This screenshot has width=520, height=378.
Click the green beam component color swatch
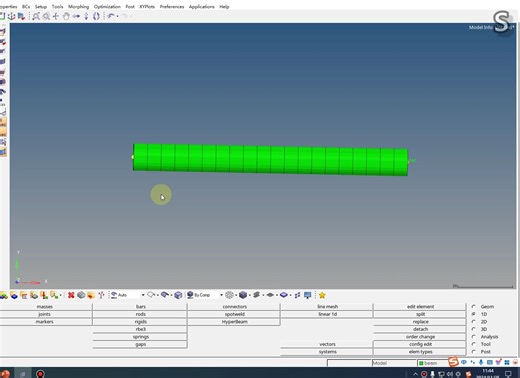[421, 363]
